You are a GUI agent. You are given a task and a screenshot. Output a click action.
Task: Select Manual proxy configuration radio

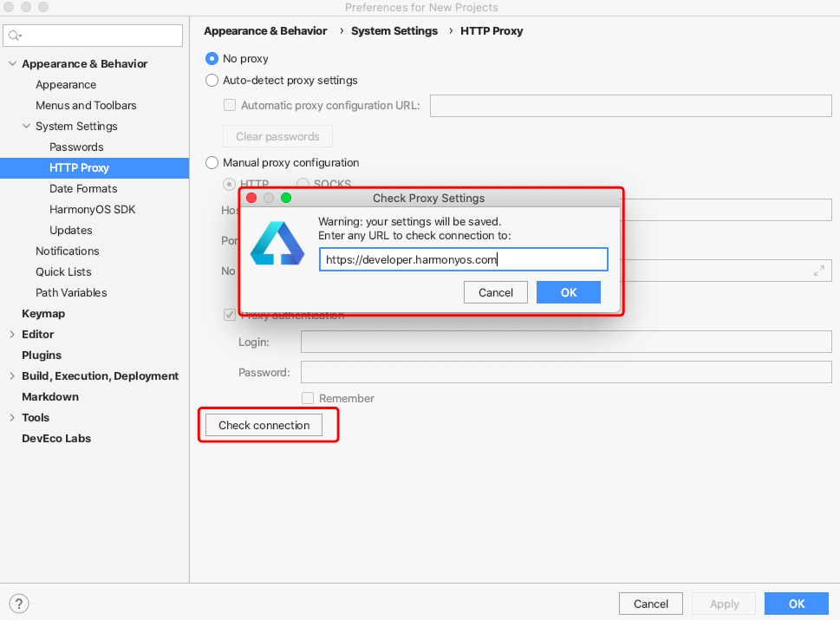coord(212,162)
